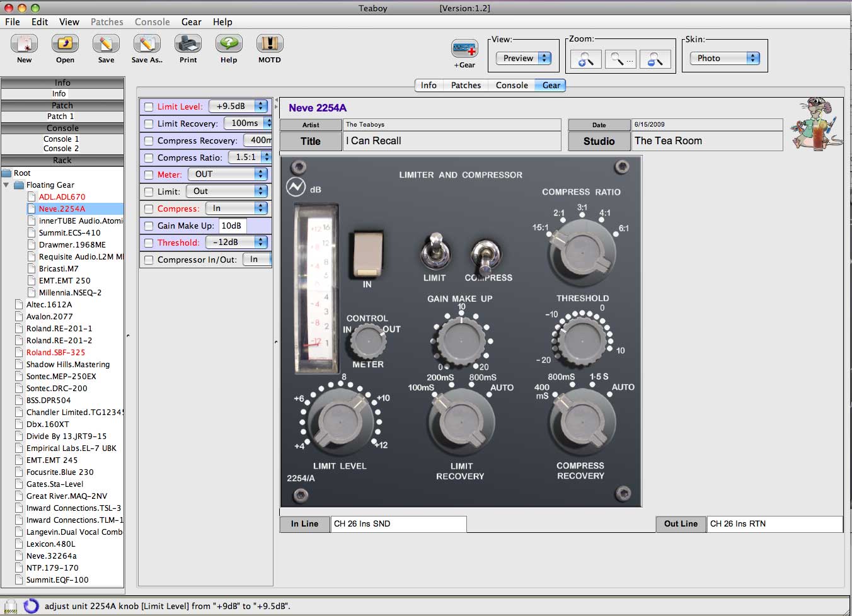Click the Studio field The Tea Room
The height and width of the screenshot is (616, 852).
[x=707, y=141]
